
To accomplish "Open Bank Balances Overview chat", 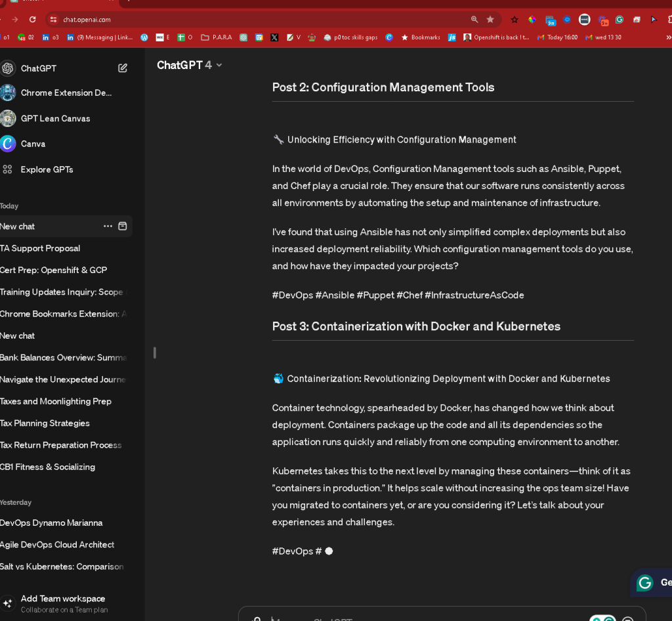I will click(64, 357).
